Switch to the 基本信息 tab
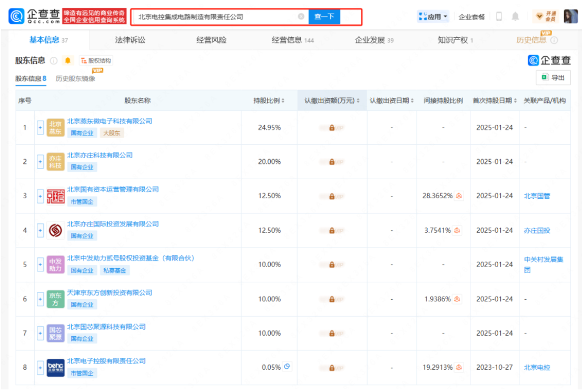Viewport: 582px width, 392px height. [x=48, y=40]
